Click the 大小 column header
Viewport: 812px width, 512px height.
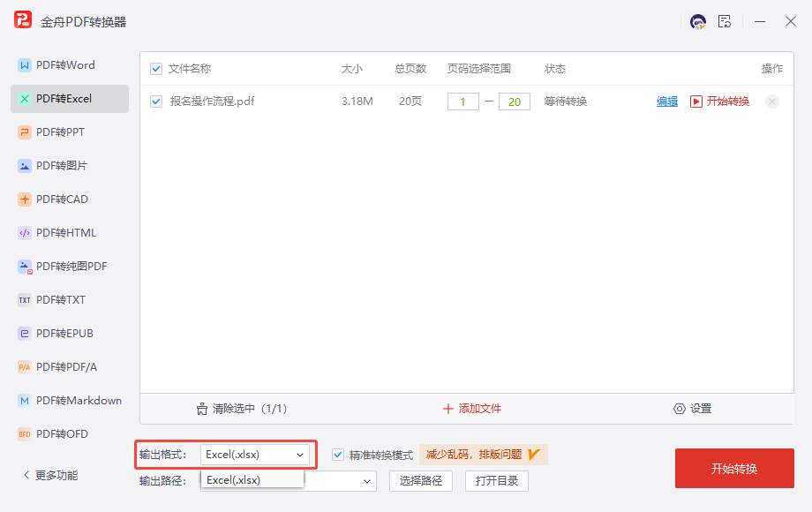(x=352, y=69)
